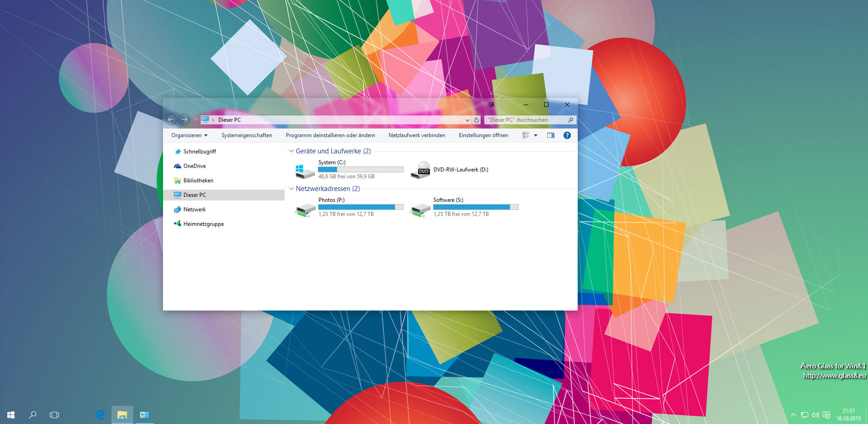868x424 pixels.
Task: Collapse the Geräte und Laufwerke group
Action: click(291, 151)
